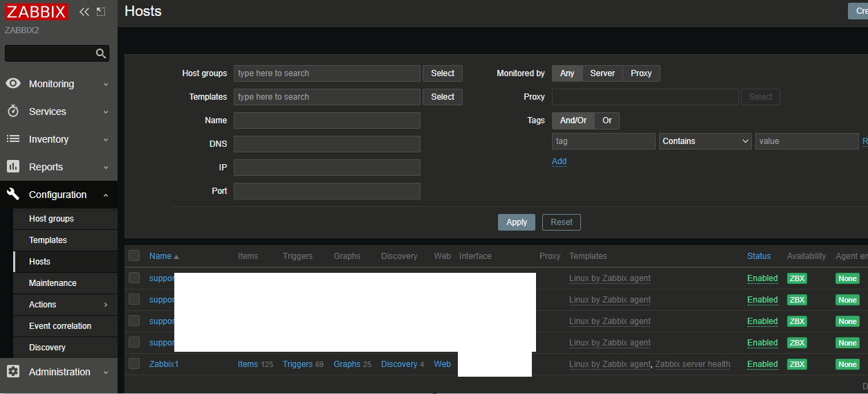Click the DNS filter field
The image size is (868, 394).
[x=327, y=144]
